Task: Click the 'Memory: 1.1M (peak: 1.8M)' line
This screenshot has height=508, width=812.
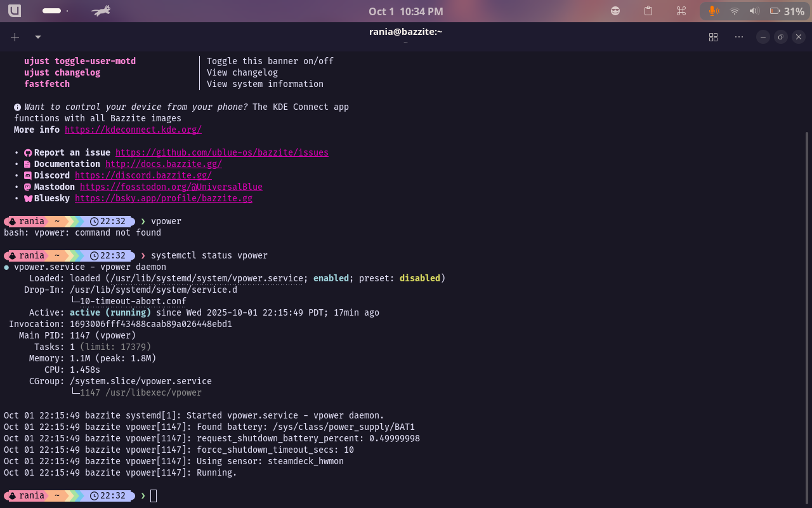Action: pos(93,358)
